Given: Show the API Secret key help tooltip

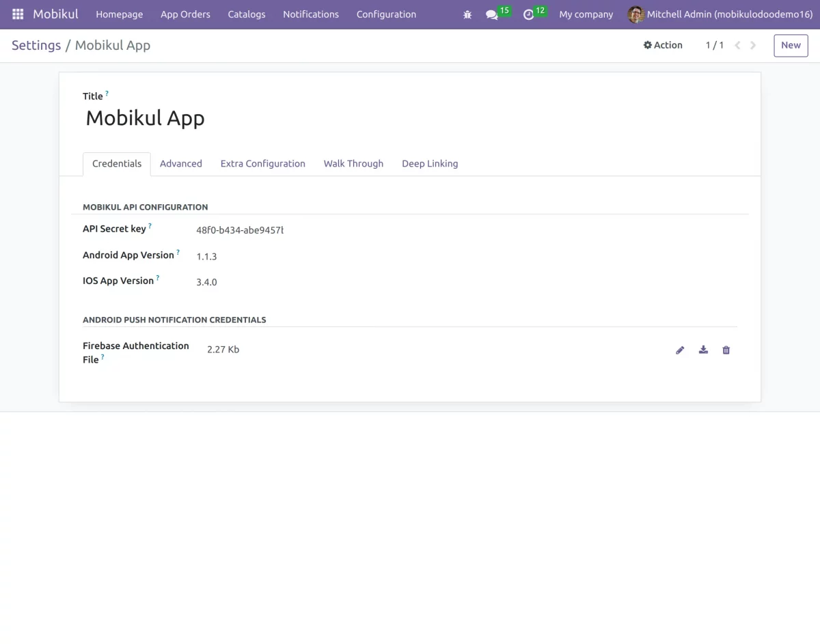Looking at the screenshot, I should tap(150, 224).
